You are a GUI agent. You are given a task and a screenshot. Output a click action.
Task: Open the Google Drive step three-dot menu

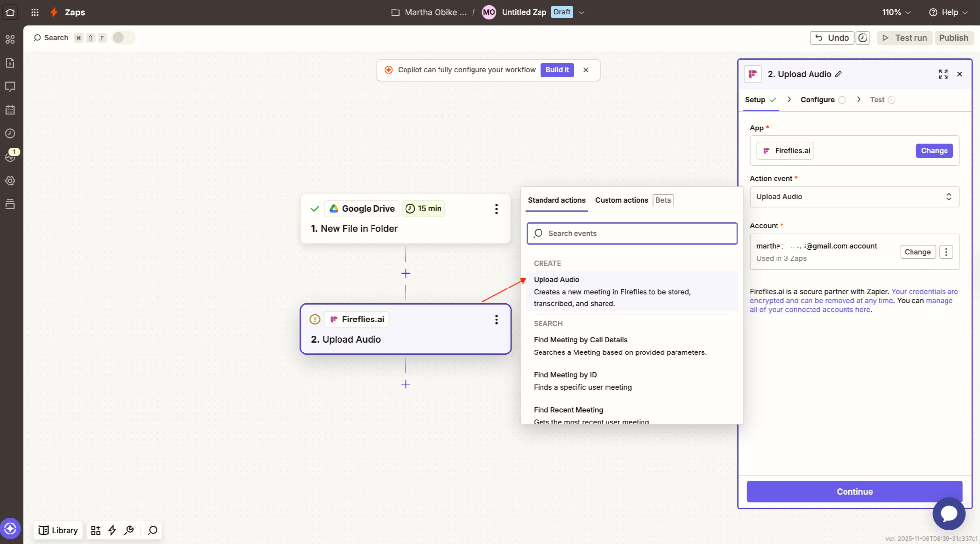coord(496,209)
